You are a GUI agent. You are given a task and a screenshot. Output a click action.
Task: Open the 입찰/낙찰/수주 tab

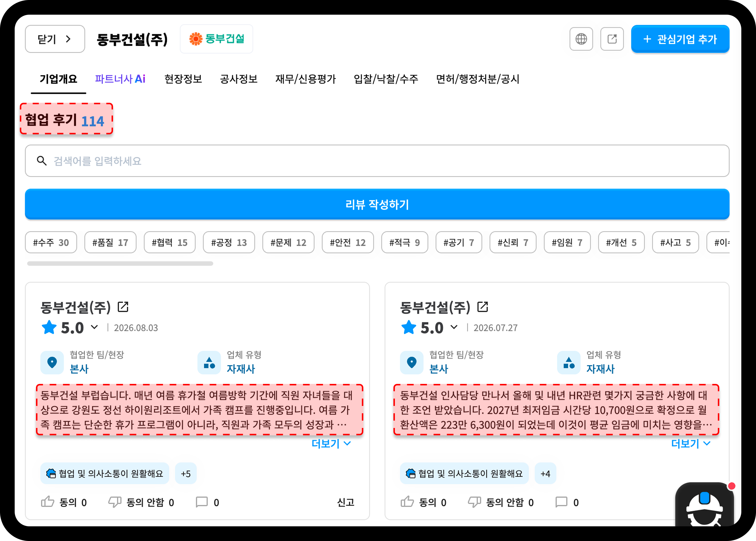pos(386,79)
